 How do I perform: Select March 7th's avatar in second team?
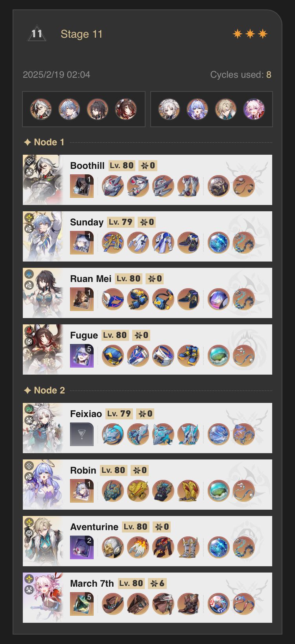(254, 109)
